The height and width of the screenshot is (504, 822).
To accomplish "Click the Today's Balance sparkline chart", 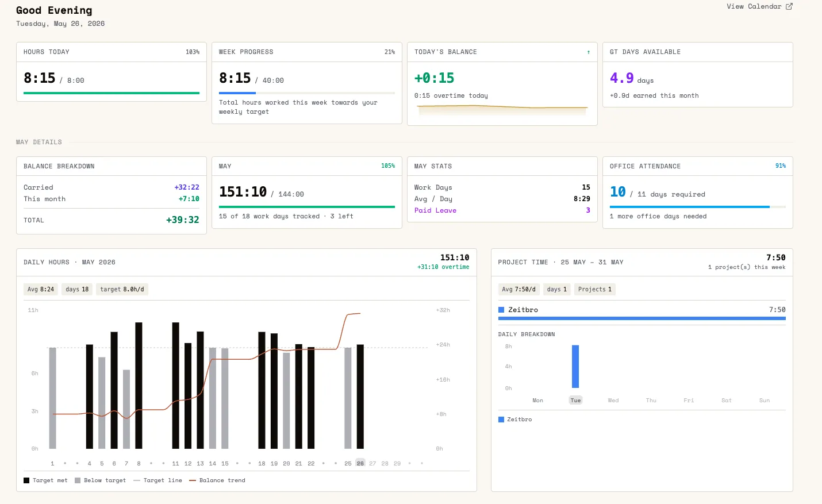I will click(502, 109).
